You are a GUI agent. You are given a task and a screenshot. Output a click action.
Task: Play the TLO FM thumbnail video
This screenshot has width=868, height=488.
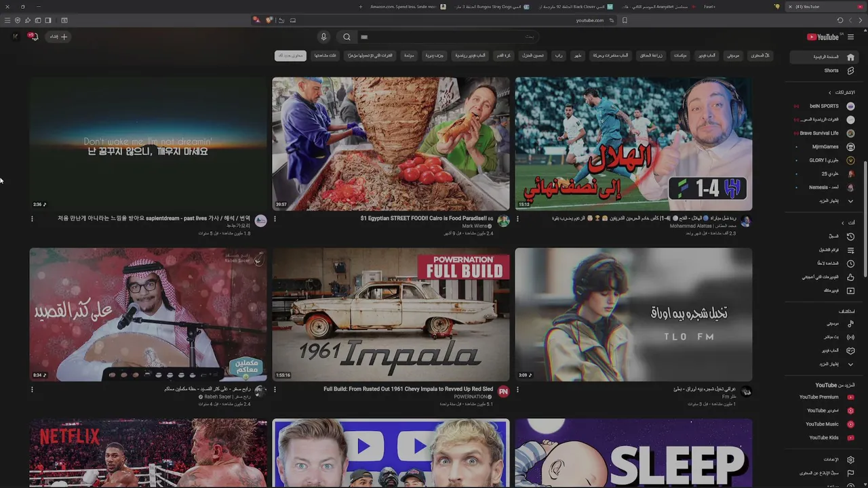633,314
